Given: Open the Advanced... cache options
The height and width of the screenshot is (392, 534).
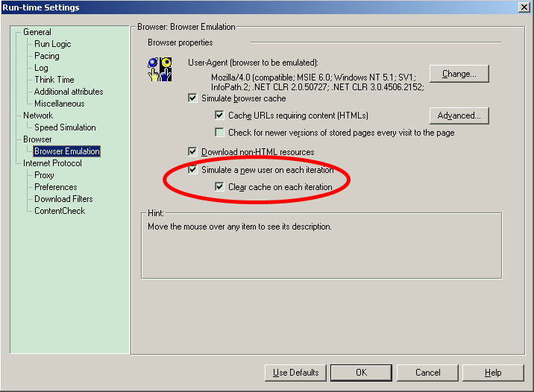Looking at the screenshot, I should tap(459, 116).
